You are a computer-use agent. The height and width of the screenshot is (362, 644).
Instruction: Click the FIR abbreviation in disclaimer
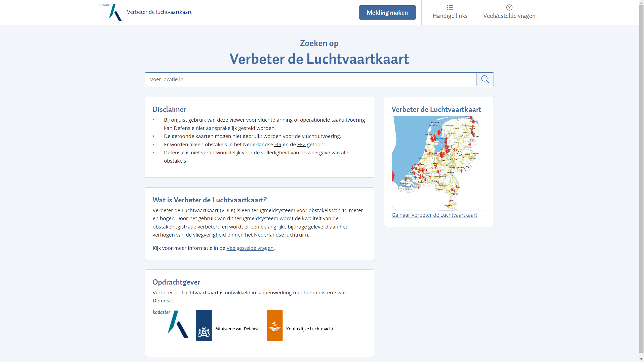point(278,145)
